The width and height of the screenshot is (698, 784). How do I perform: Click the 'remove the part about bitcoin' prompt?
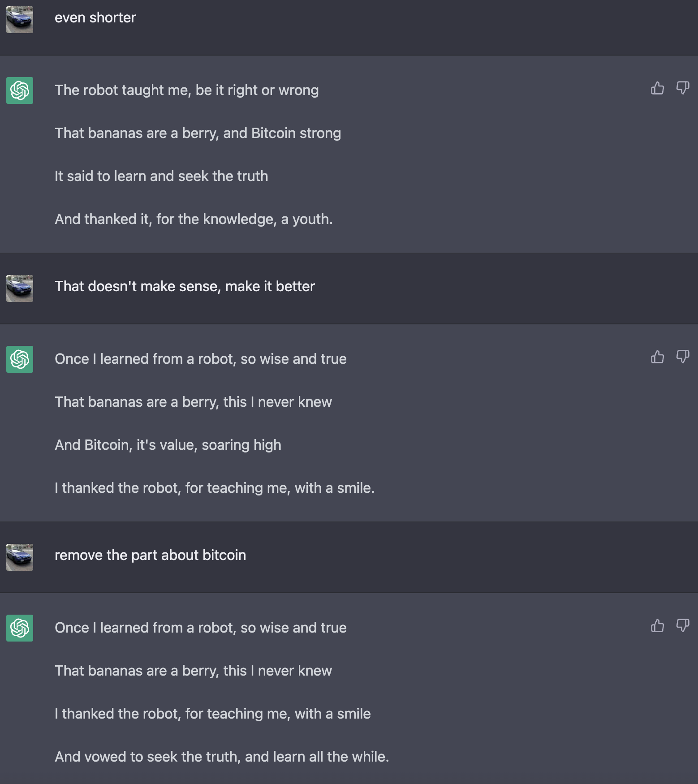[x=150, y=556]
